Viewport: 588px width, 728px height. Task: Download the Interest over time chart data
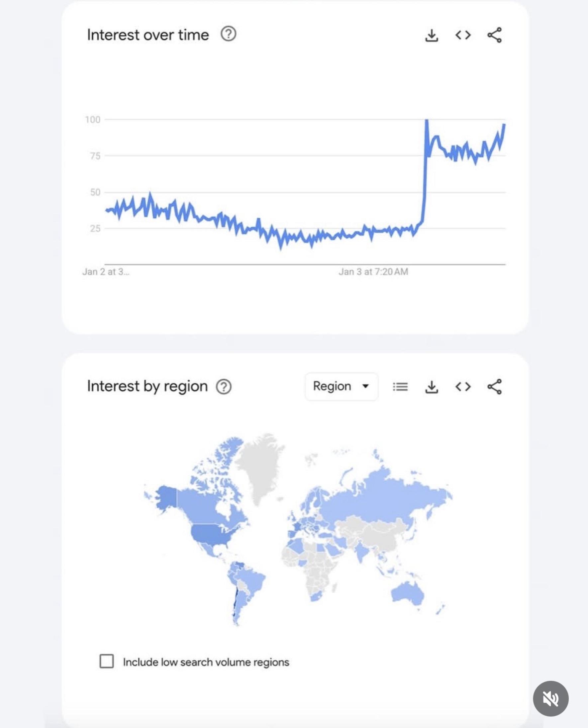coord(431,35)
